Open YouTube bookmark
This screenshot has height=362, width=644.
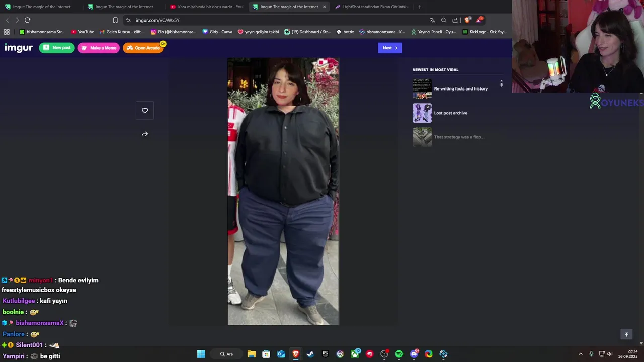pos(83,32)
